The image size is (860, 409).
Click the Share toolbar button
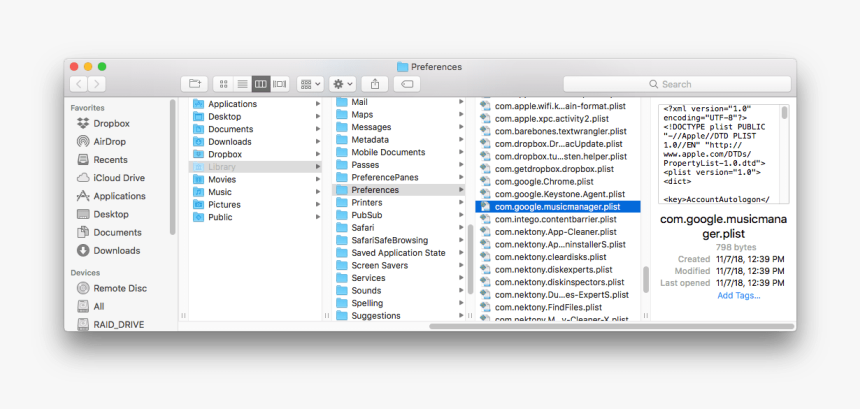[375, 84]
